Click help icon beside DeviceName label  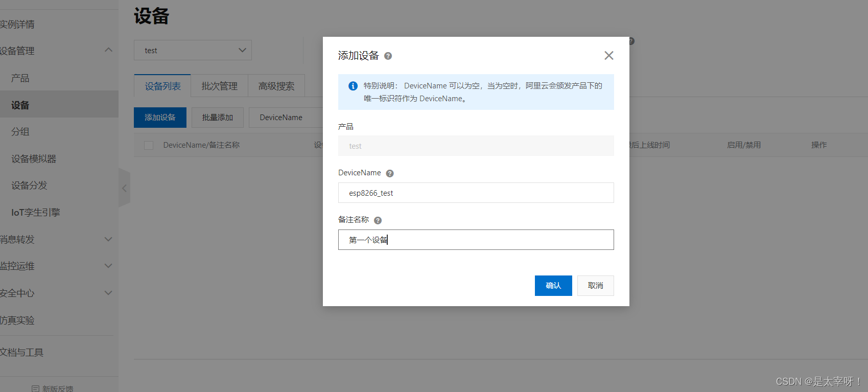point(390,173)
